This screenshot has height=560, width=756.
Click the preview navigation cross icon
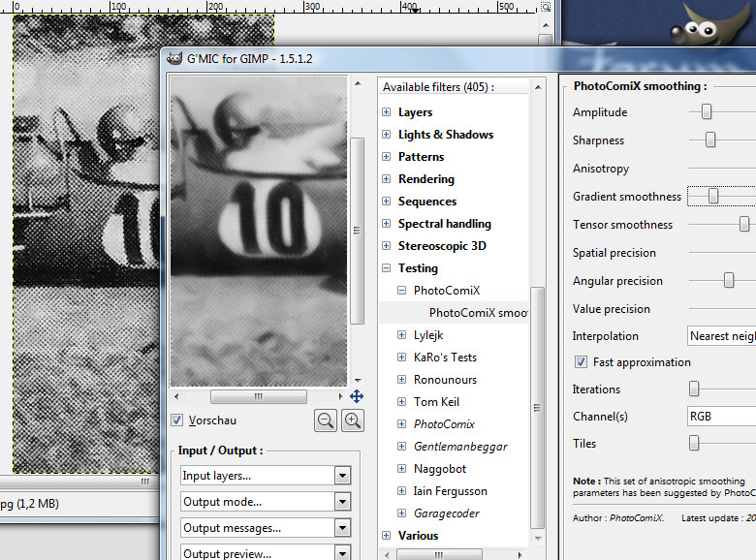(x=357, y=396)
